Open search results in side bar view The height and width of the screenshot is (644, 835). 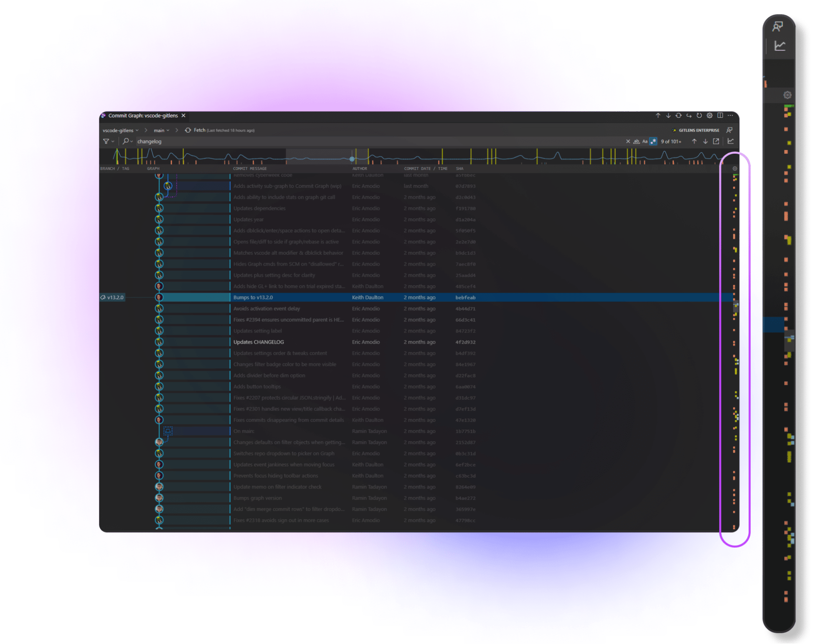pyautogui.click(x=716, y=142)
